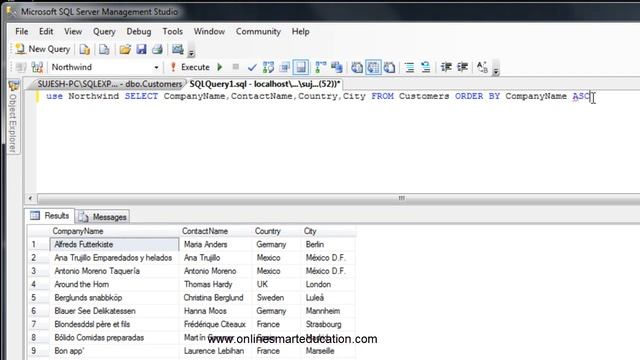The image size is (640, 360).
Task: Open the Northwind database dropdown
Action: pos(156,67)
